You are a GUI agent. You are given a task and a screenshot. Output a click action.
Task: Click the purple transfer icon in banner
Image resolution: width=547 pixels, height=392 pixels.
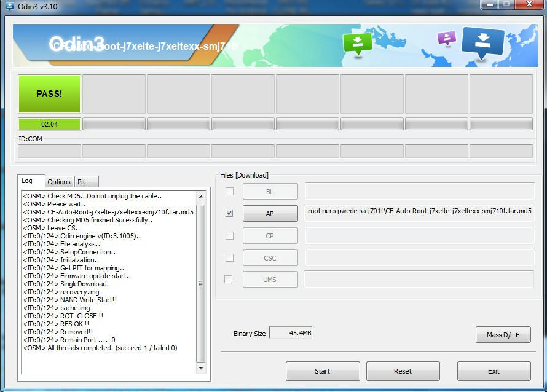pyautogui.click(x=447, y=38)
